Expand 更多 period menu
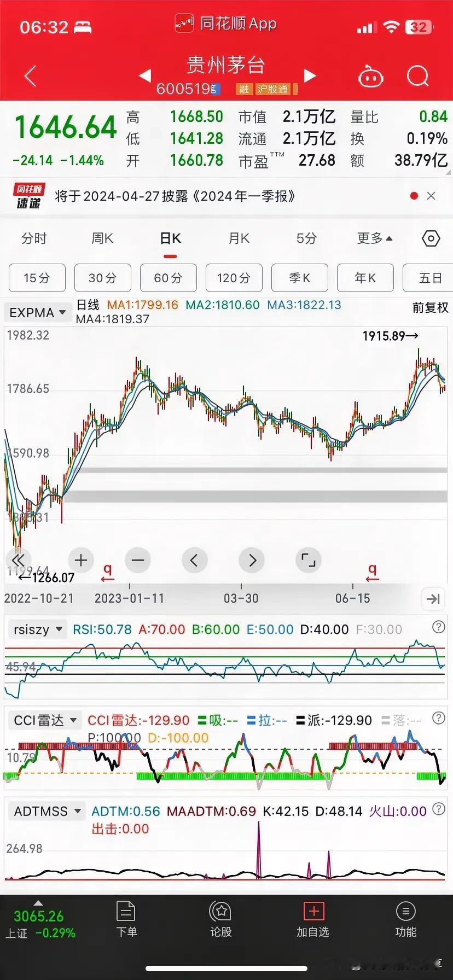This screenshot has height=980, width=453. tap(375, 238)
